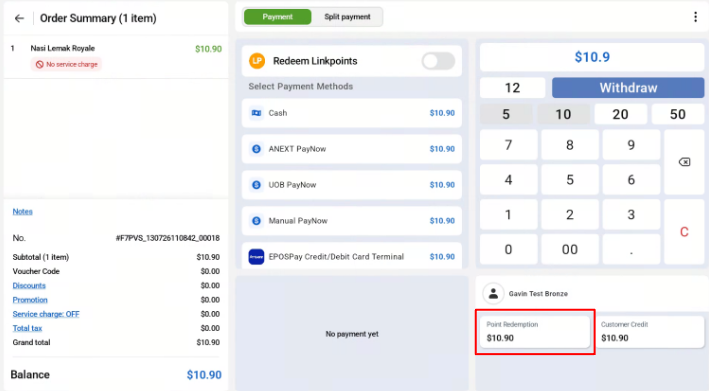The width and height of the screenshot is (709, 391).
Task: Click the Manual PayNow icon
Action: (x=256, y=221)
